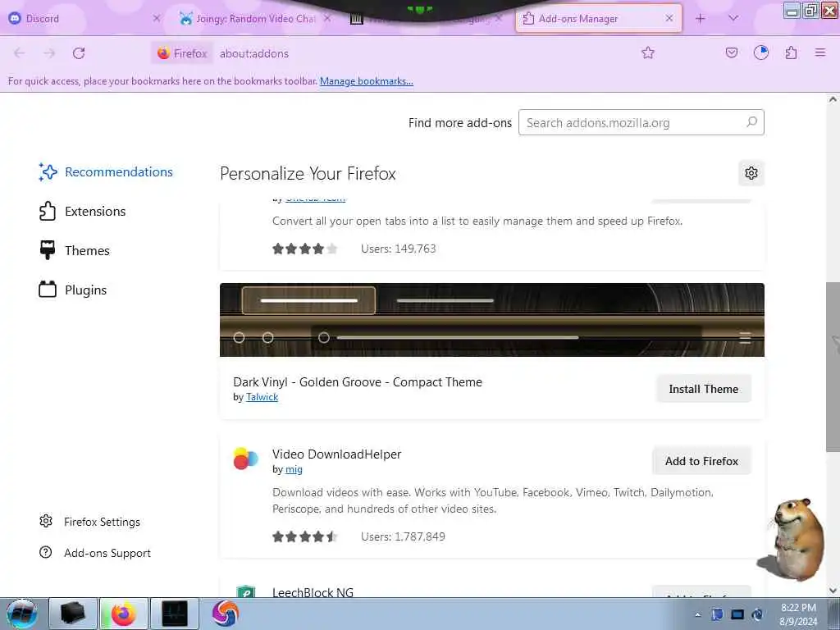Screen dimensions: 840x630
Task: Click the LeechBlock NG shield icon
Action: 246,591
